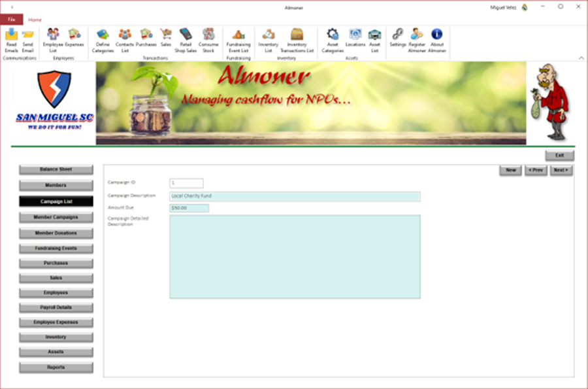Open Sales from the ribbon
The width and height of the screenshot is (588, 389).
pyautogui.click(x=166, y=38)
